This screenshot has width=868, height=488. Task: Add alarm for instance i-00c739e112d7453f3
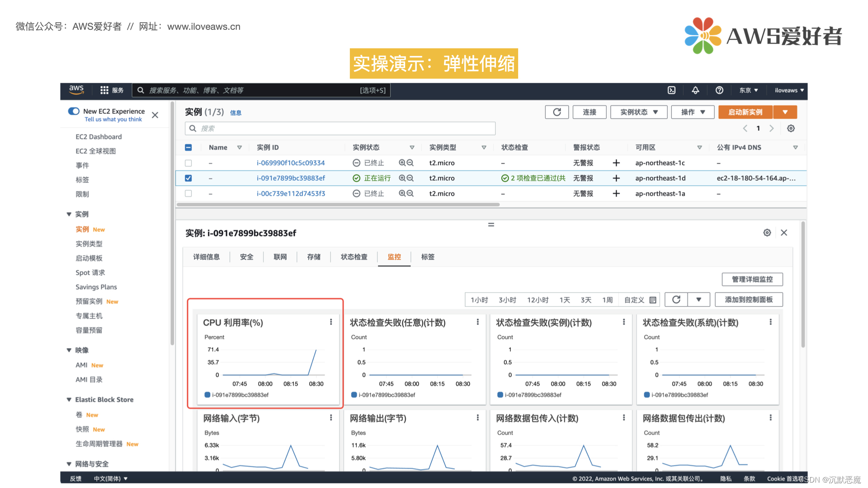coord(616,193)
